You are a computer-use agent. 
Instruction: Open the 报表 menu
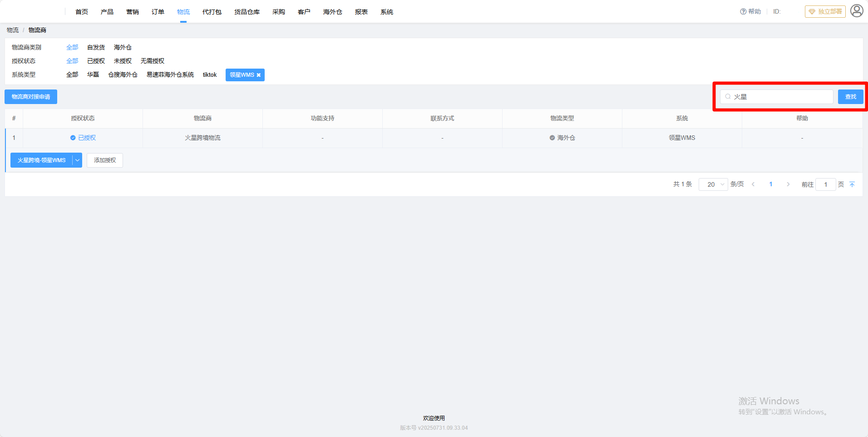(361, 12)
